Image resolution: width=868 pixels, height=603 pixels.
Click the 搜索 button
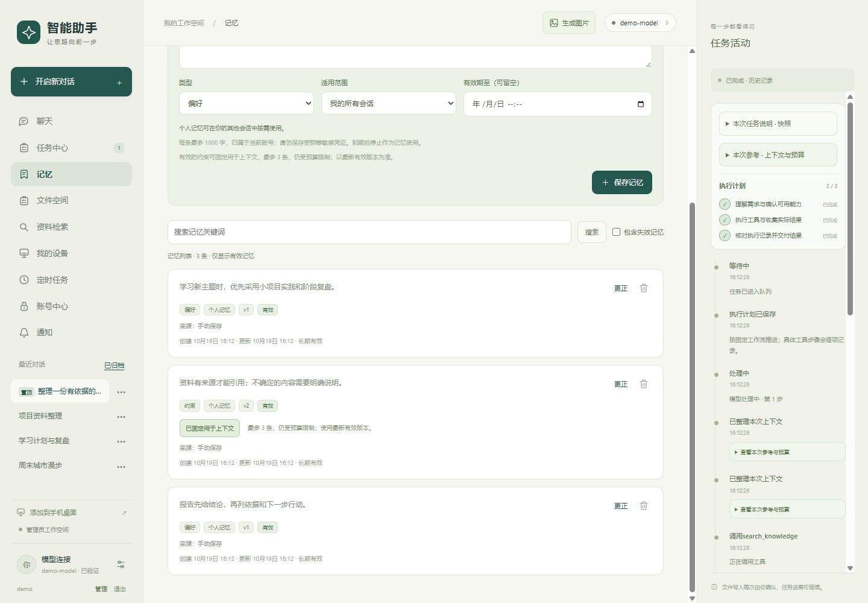pyautogui.click(x=592, y=232)
